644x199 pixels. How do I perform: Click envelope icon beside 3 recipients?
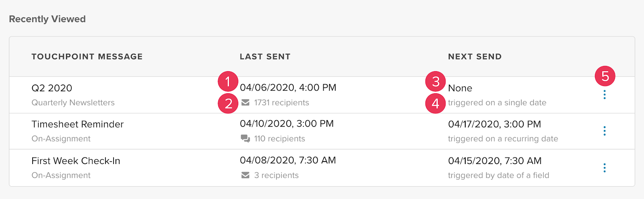pos(245,175)
